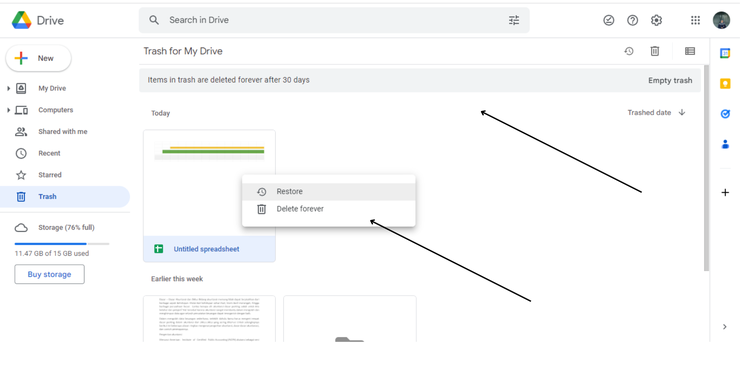Select Restore from context menu
Viewport: 750px width, 375px height.
329,191
